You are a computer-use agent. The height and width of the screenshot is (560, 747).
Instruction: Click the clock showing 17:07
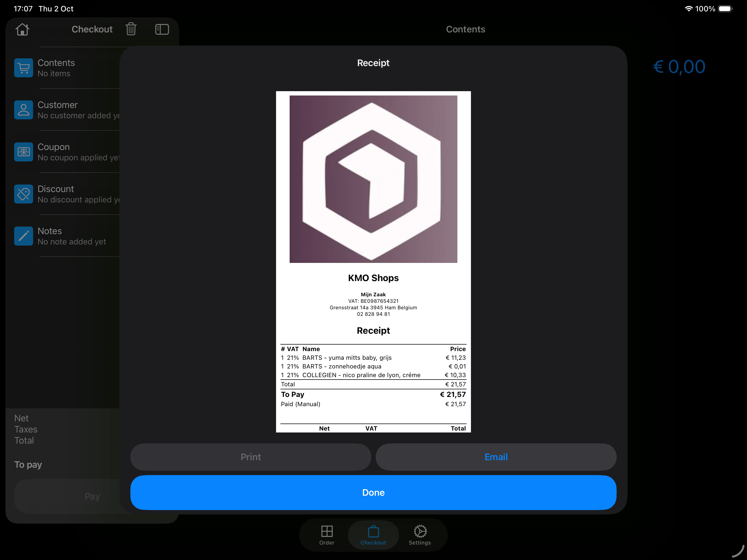[23, 9]
